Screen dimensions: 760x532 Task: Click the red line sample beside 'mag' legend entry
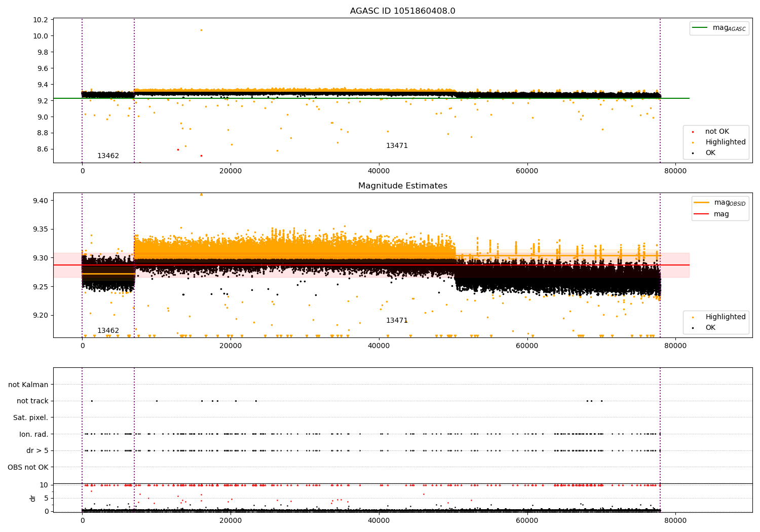click(702, 214)
